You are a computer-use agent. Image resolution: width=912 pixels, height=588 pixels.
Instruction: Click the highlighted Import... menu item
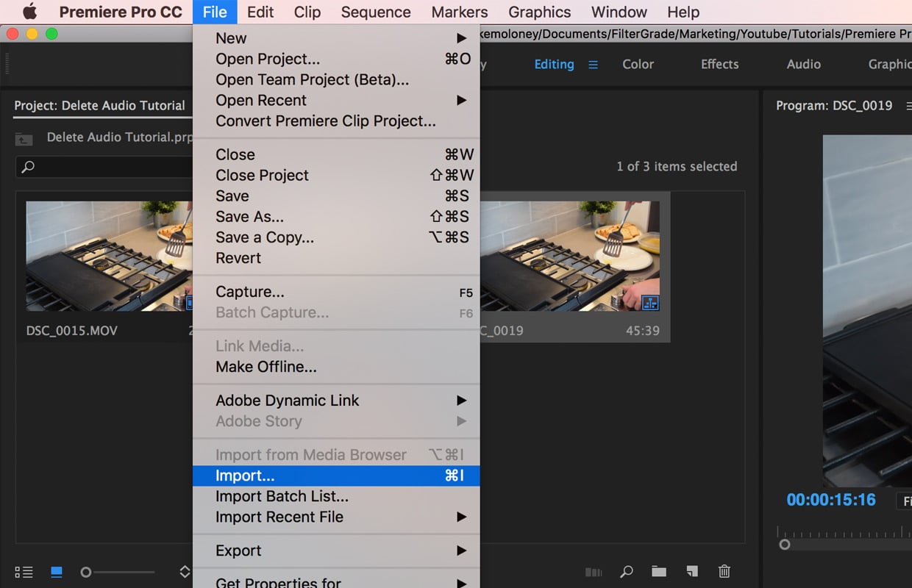pos(336,476)
